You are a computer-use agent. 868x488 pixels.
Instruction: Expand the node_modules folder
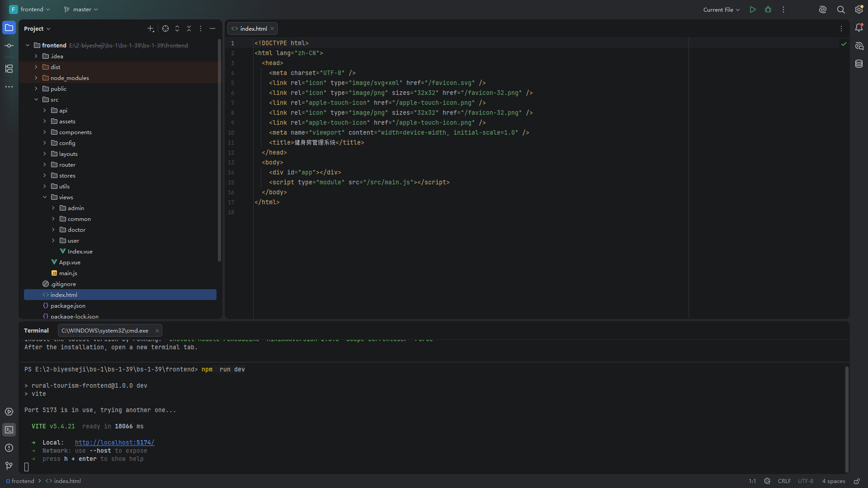click(x=36, y=78)
